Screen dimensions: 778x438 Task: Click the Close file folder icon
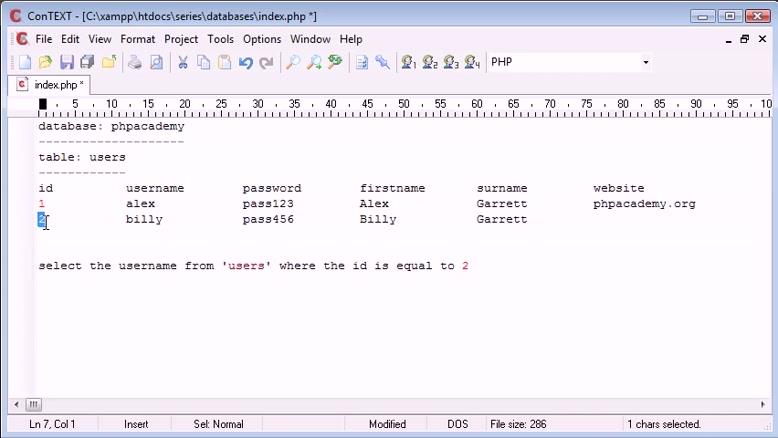coord(109,63)
